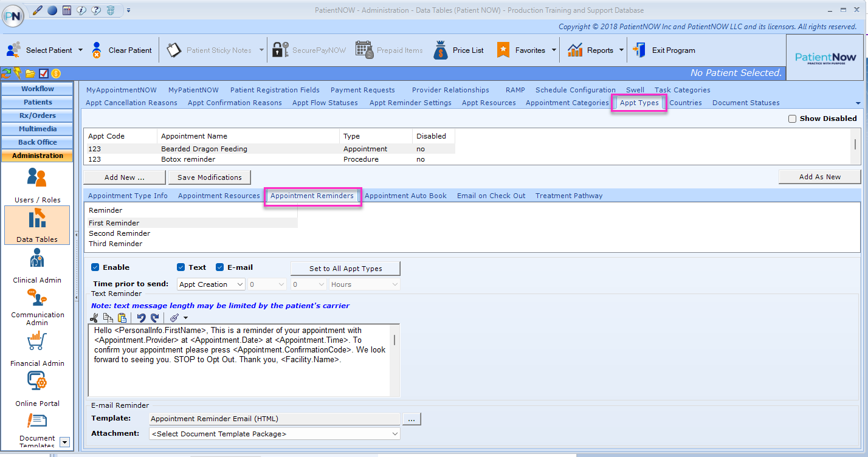Click the Set to All Appt Types button
Image resolution: width=868 pixels, height=457 pixels.
(x=345, y=268)
